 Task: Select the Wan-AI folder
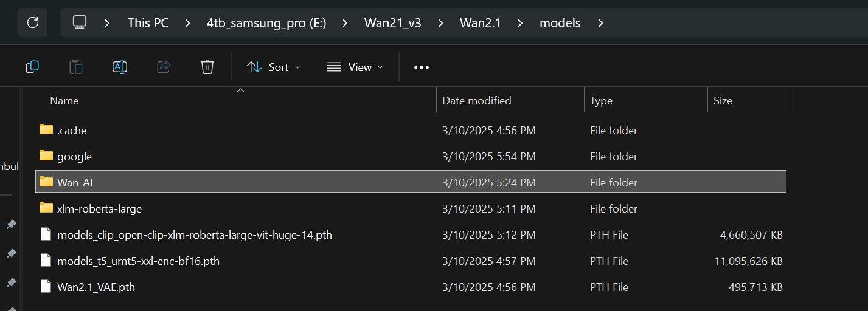75,182
